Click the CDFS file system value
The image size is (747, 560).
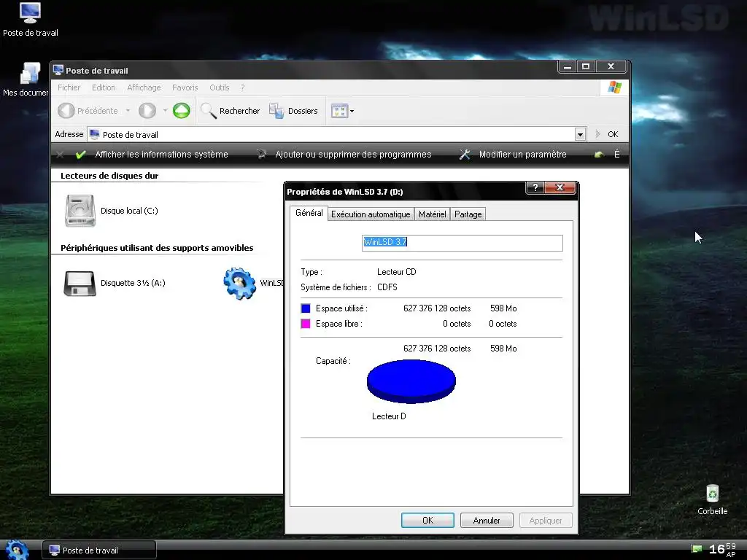point(387,287)
